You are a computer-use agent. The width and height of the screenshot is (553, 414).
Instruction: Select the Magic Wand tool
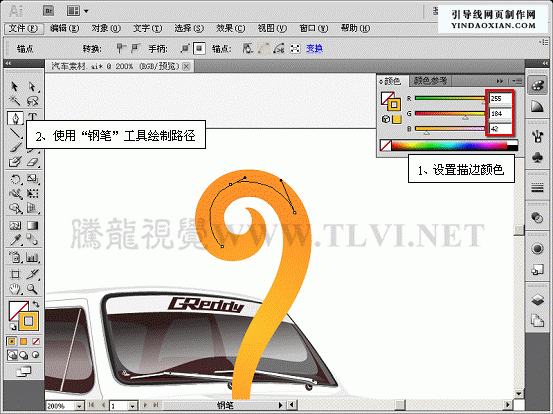[14, 101]
